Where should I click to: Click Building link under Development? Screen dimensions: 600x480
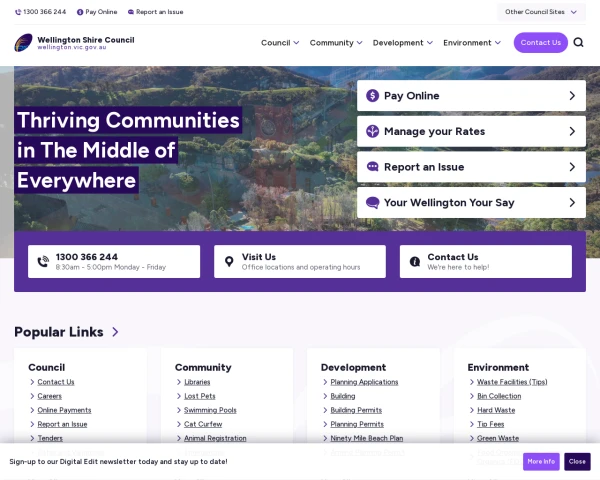point(343,396)
